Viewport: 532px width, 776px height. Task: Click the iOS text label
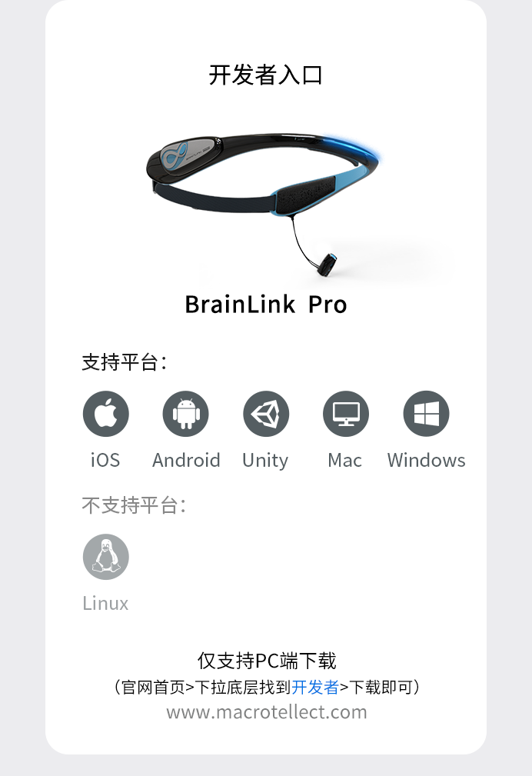click(105, 460)
